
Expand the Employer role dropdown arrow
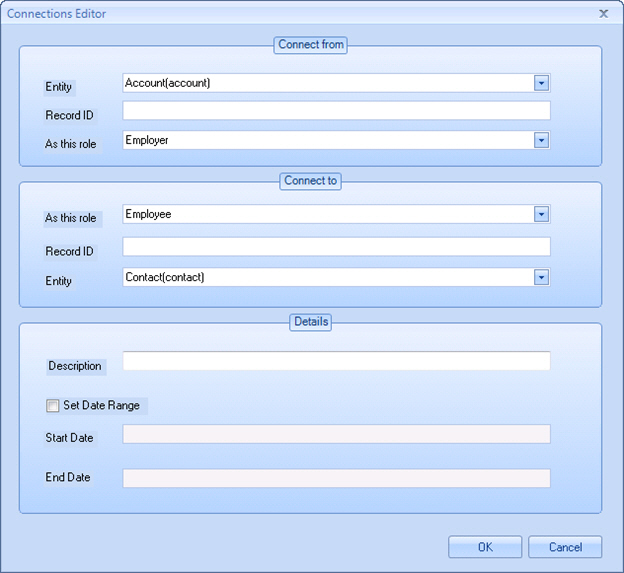pyautogui.click(x=541, y=141)
